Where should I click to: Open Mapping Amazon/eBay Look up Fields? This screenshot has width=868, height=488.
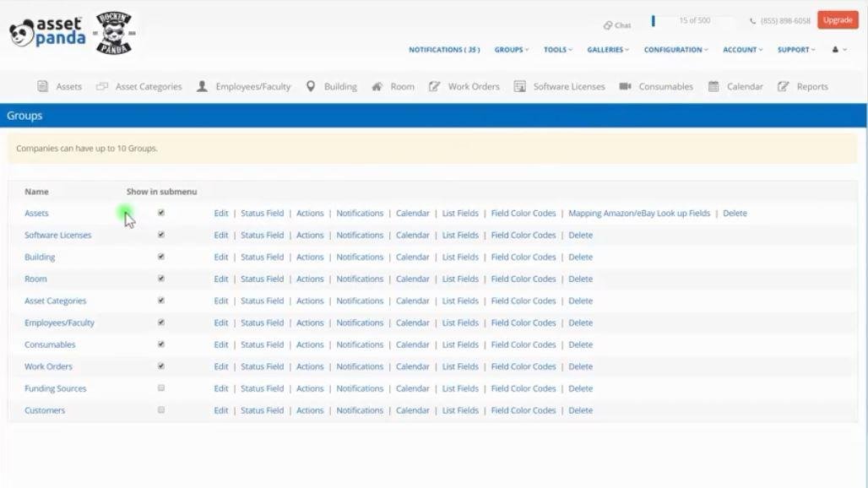click(639, 214)
